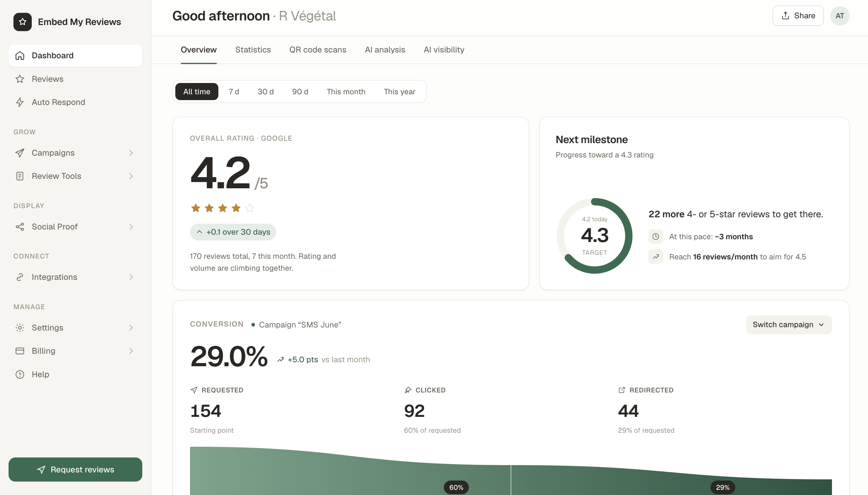Click the R Végétal business name

[x=307, y=16]
